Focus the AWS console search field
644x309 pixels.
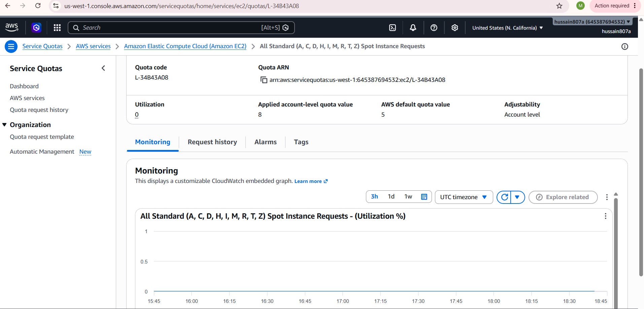pos(181,28)
